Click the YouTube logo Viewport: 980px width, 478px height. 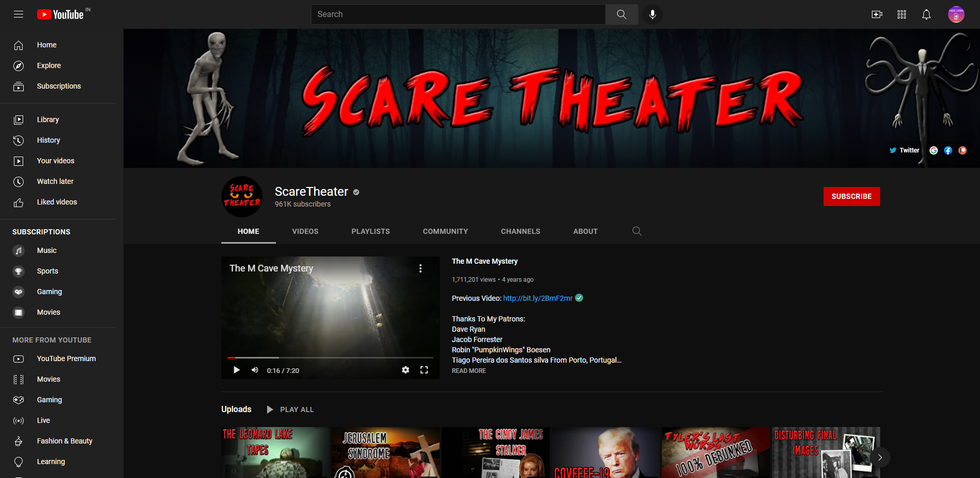click(x=61, y=14)
